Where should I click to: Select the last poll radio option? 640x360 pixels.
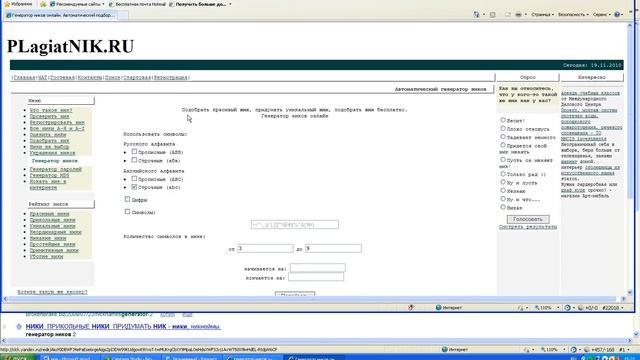pyautogui.click(x=503, y=207)
